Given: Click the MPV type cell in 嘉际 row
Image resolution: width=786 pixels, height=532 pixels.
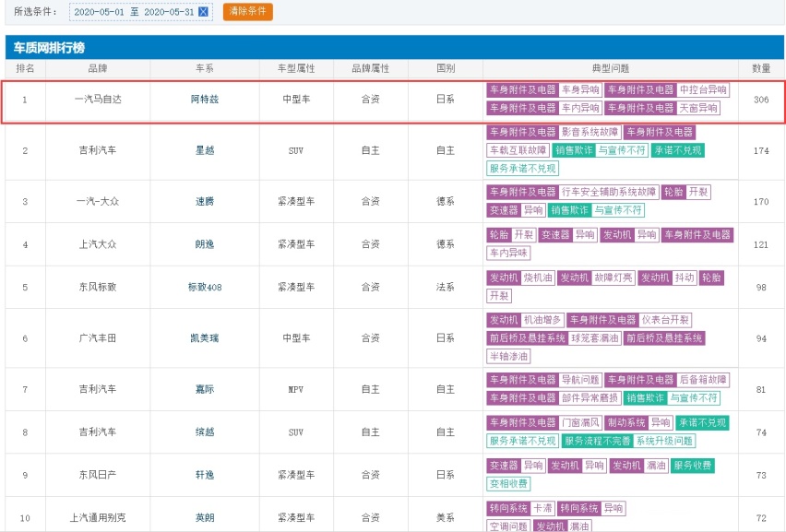Looking at the screenshot, I should [x=296, y=390].
